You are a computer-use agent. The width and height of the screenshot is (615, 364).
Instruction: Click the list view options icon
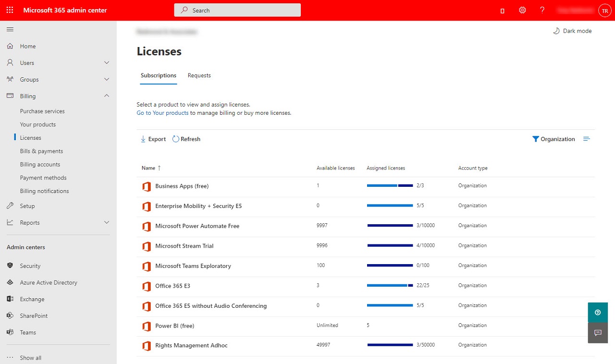coord(586,139)
